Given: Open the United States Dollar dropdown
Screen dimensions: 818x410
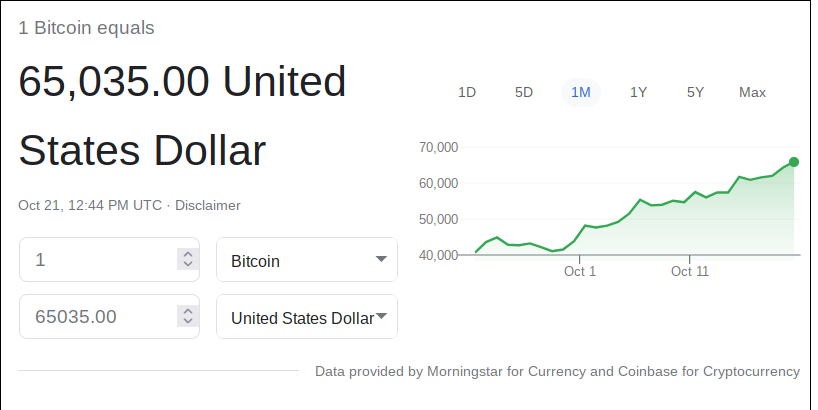Looking at the screenshot, I should tap(307, 317).
